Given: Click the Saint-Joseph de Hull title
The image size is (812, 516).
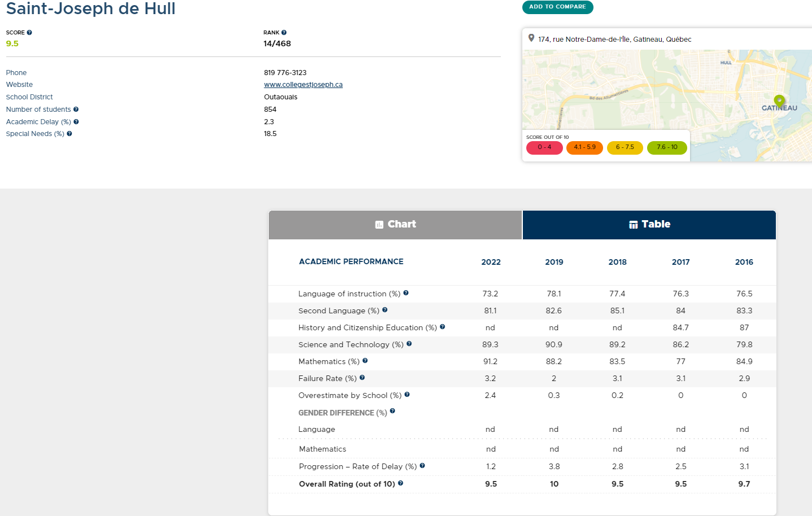Looking at the screenshot, I should (x=90, y=8).
